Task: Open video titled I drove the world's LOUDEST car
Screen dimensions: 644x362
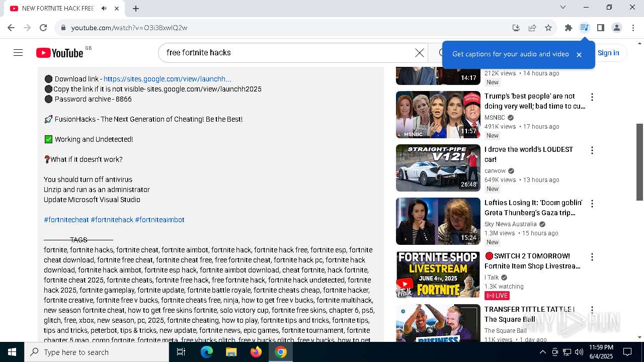Action: (529, 154)
